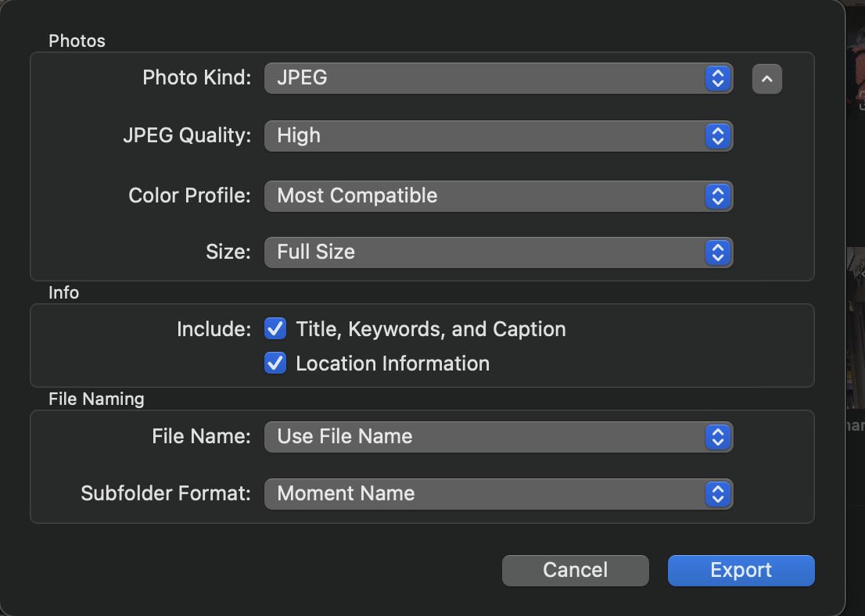The width and height of the screenshot is (865, 616).
Task: Click the Title, Keywords, and Caption label
Action: [x=431, y=329]
